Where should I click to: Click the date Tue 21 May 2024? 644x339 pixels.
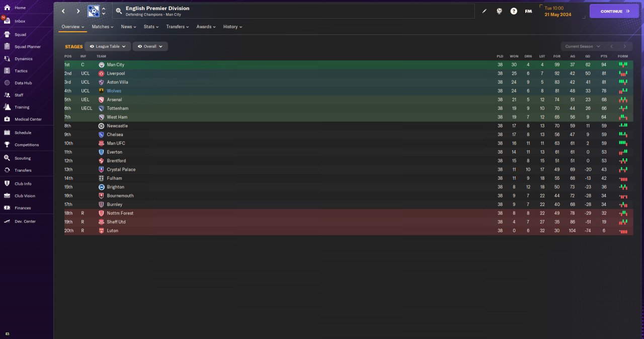click(x=557, y=11)
